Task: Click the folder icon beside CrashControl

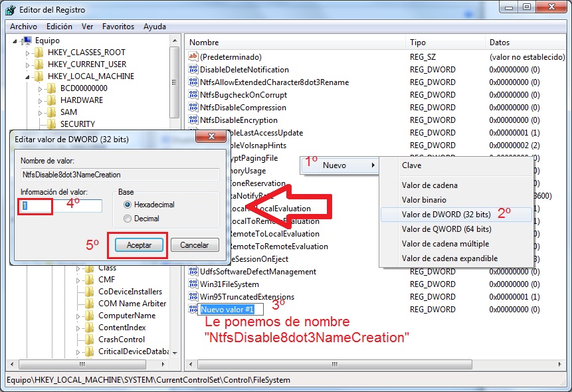Action: point(90,340)
